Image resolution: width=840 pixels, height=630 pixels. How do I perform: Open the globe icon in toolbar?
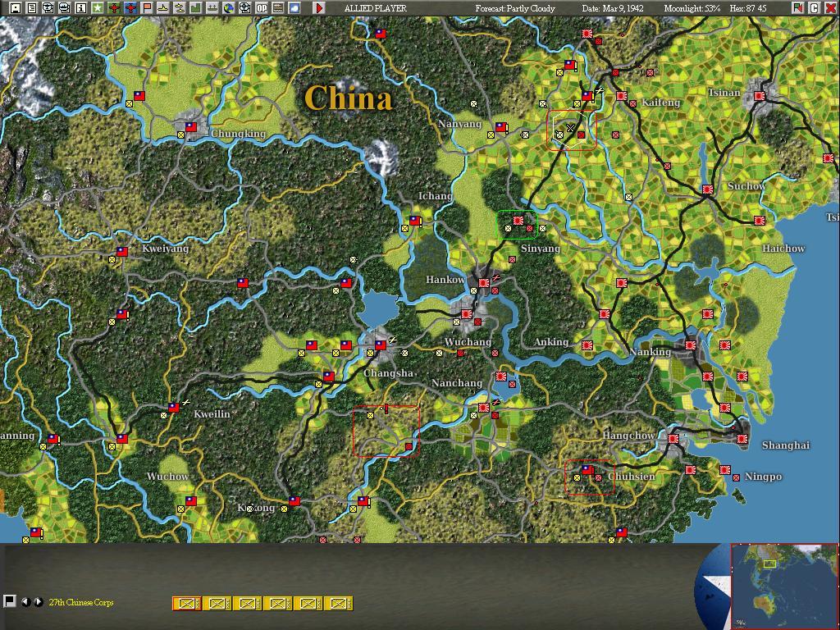[229, 7]
